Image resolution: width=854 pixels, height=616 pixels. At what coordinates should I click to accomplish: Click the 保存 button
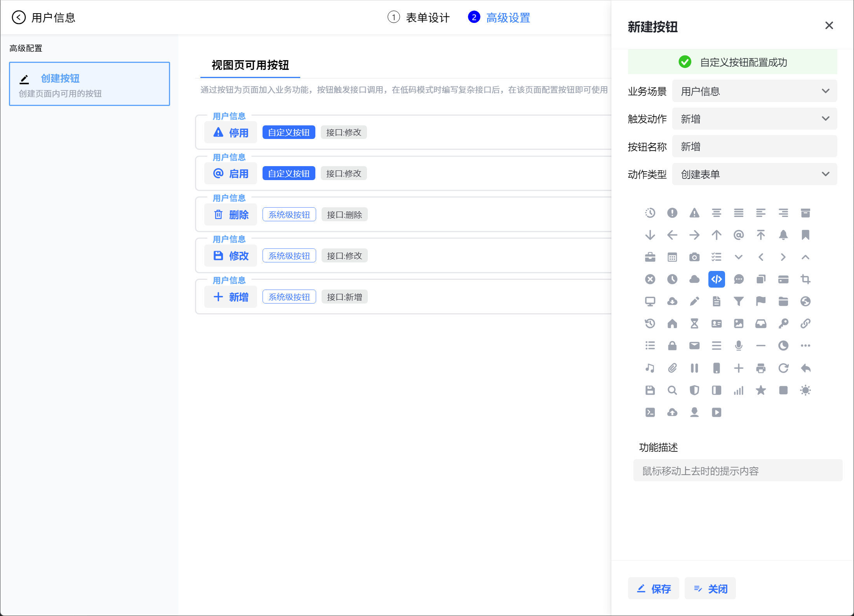click(x=654, y=589)
